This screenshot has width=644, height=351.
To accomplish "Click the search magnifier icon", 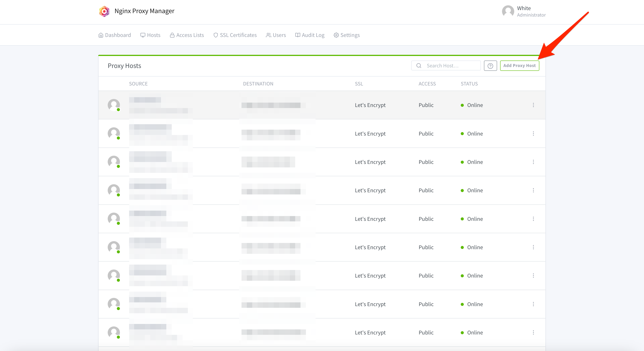I will tap(419, 66).
